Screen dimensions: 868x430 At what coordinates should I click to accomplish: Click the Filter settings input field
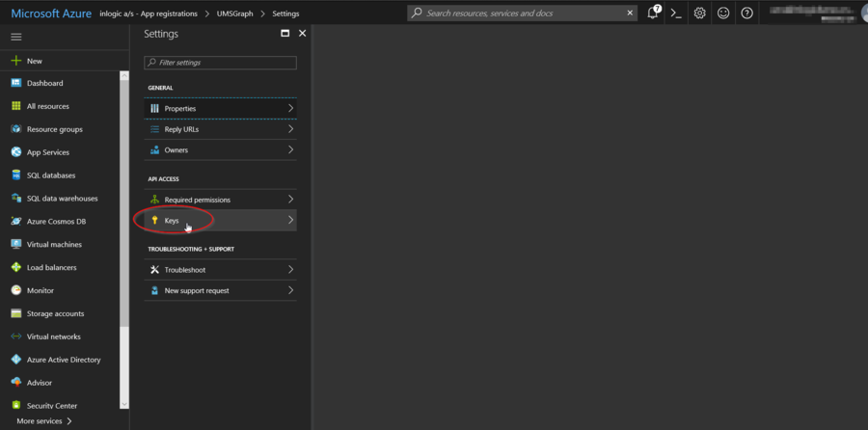point(220,63)
